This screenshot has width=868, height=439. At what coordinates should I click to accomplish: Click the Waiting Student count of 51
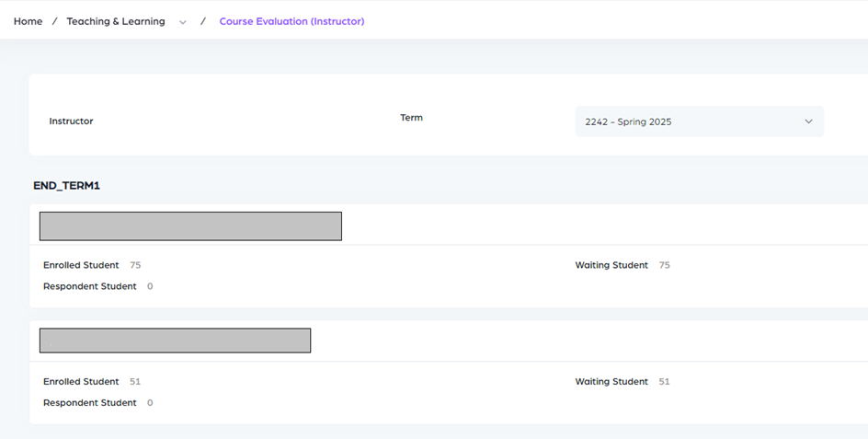(x=664, y=381)
